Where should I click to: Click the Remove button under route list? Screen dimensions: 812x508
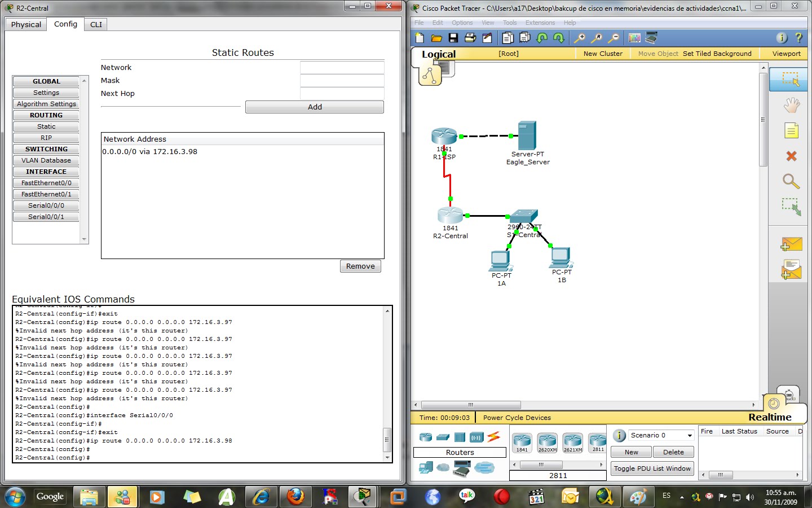(x=360, y=266)
